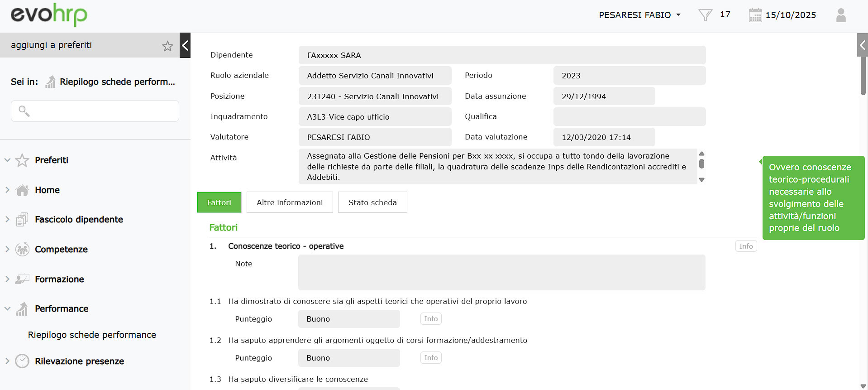
Task: Open the PESARESI FABIO user dropdown
Action: [639, 15]
